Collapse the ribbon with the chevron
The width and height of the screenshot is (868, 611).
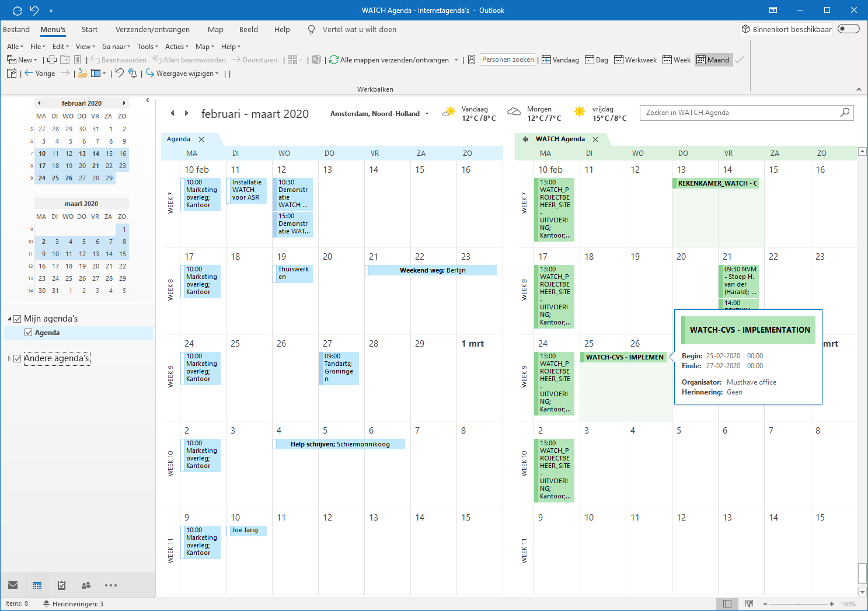[859, 89]
